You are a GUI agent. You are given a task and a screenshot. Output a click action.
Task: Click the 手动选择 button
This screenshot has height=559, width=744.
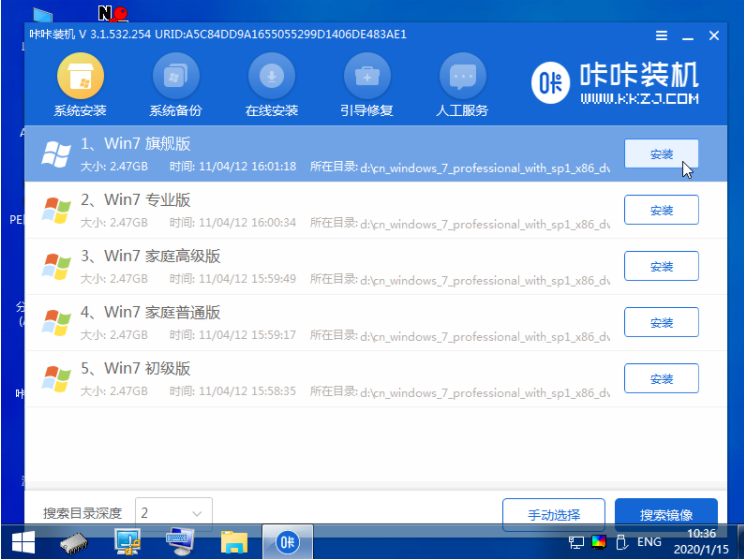click(553, 514)
